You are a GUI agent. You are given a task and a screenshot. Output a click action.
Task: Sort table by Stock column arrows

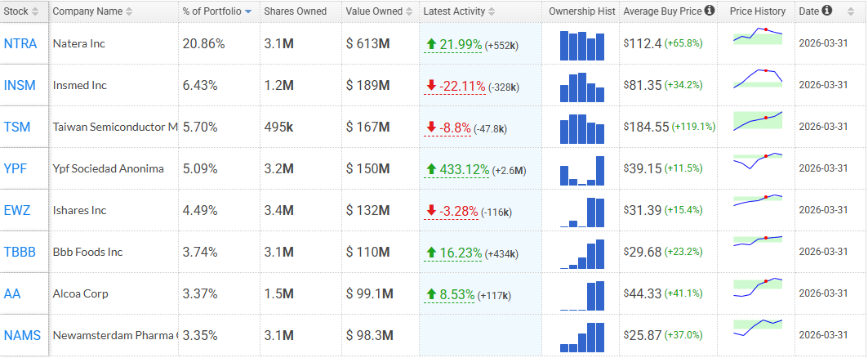tap(35, 11)
